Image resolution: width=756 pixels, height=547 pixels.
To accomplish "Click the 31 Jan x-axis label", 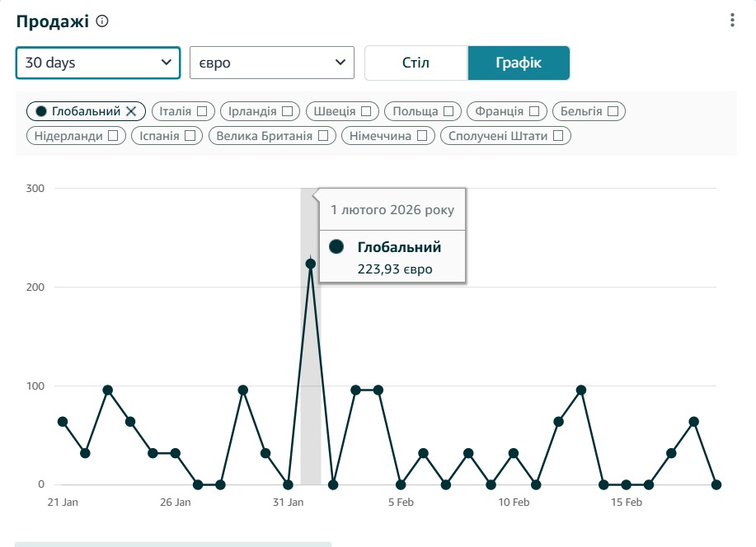I will (289, 503).
